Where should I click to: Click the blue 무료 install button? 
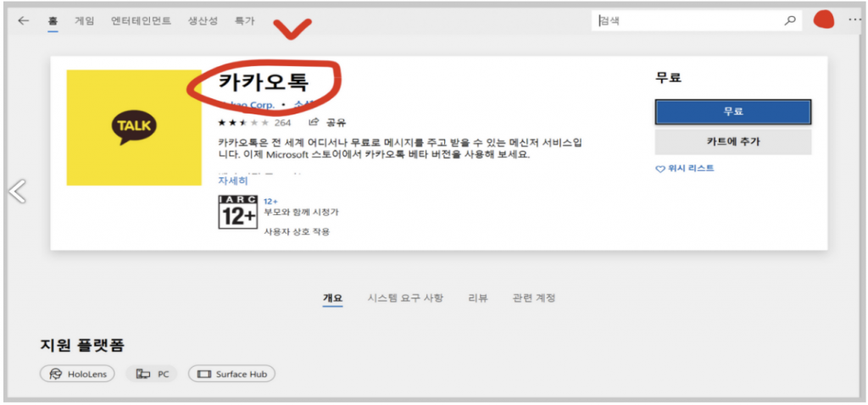pos(733,112)
